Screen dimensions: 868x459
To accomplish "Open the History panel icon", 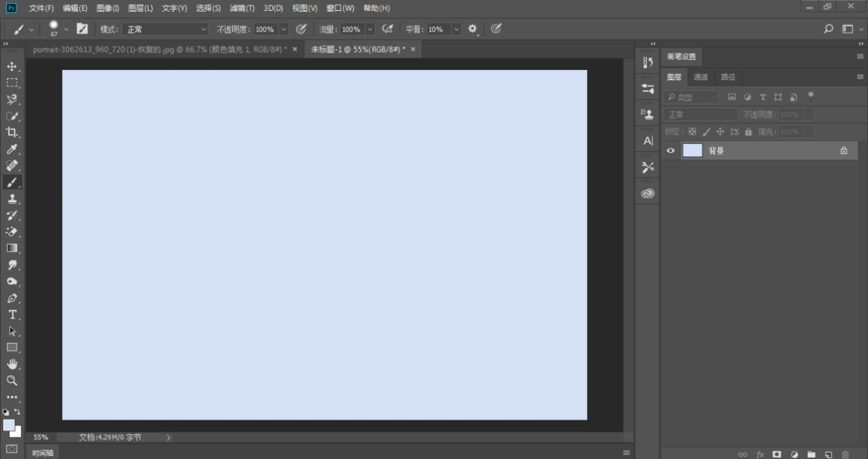I will tap(648, 62).
